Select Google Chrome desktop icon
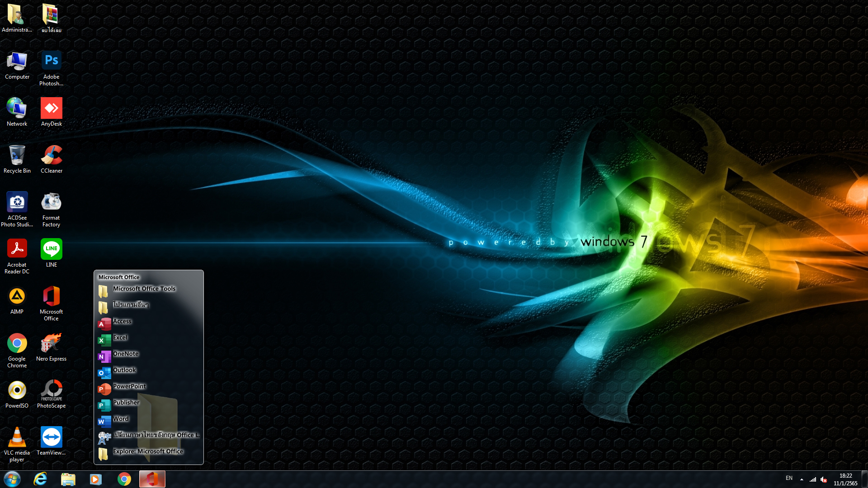Screen dimensions: 868x488 click(x=17, y=351)
